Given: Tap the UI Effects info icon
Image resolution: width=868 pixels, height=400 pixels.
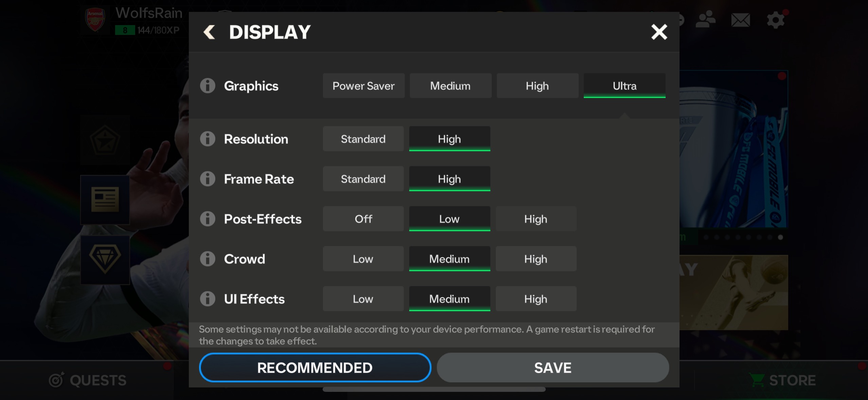Looking at the screenshot, I should pyautogui.click(x=207, y=299).
